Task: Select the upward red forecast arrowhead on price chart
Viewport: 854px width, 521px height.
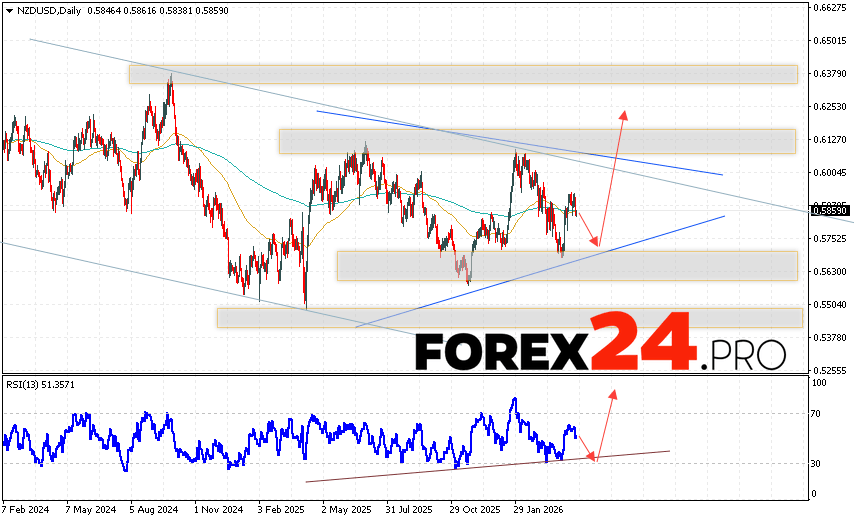Action: tap(623, 114)
